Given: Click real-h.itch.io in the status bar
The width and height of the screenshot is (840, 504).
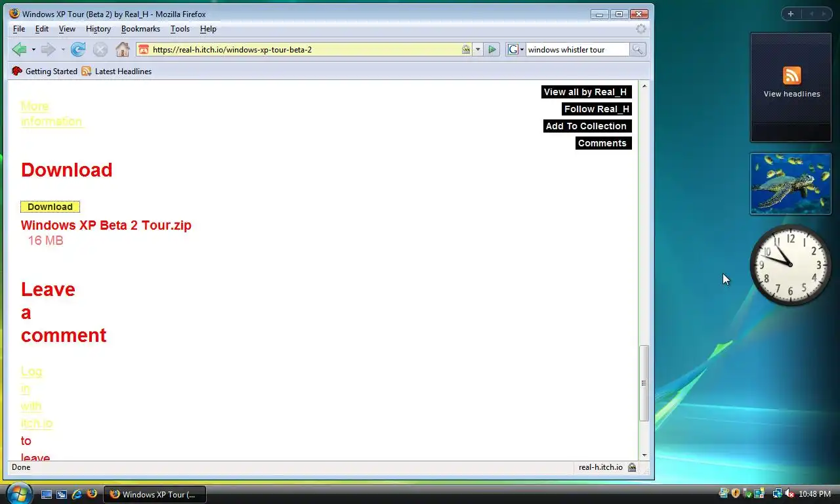Looking at the screenshot, I should 600,467.
